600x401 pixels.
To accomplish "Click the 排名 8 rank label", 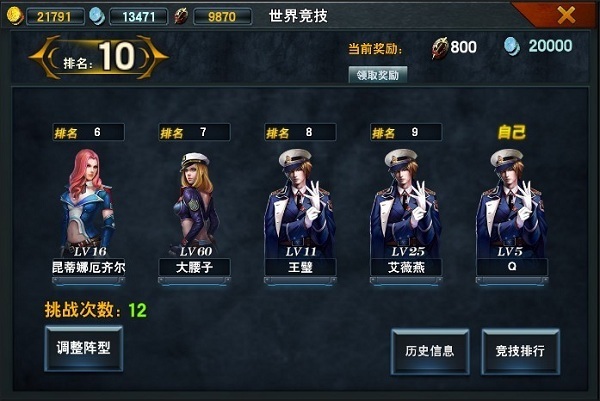I will [300, 132].
